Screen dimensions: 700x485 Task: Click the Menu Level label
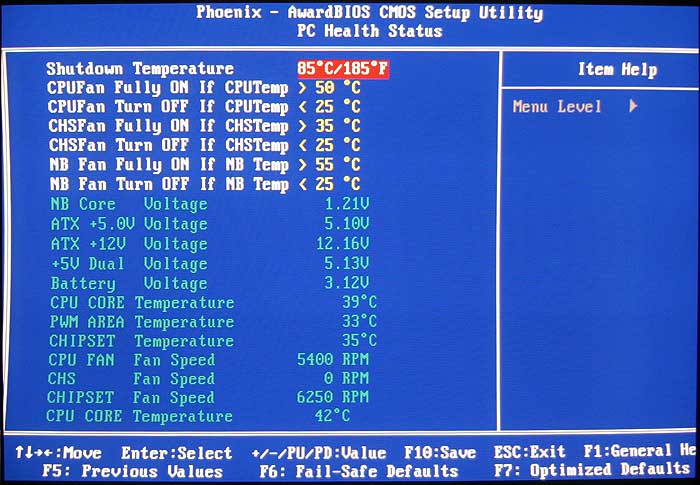click(x=557, y=107)
